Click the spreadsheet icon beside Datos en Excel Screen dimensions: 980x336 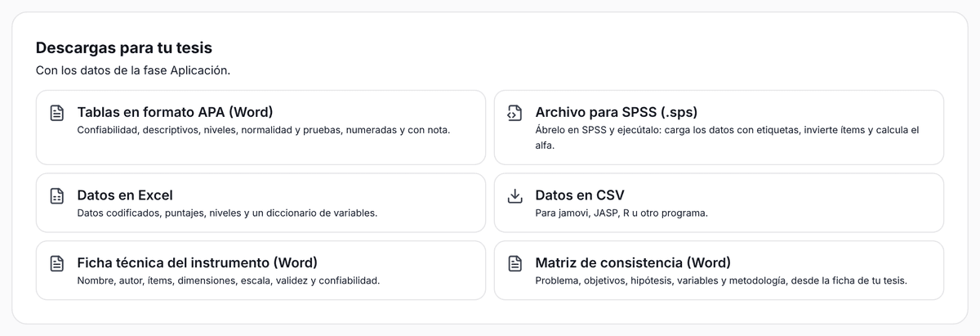coord(56,196)
